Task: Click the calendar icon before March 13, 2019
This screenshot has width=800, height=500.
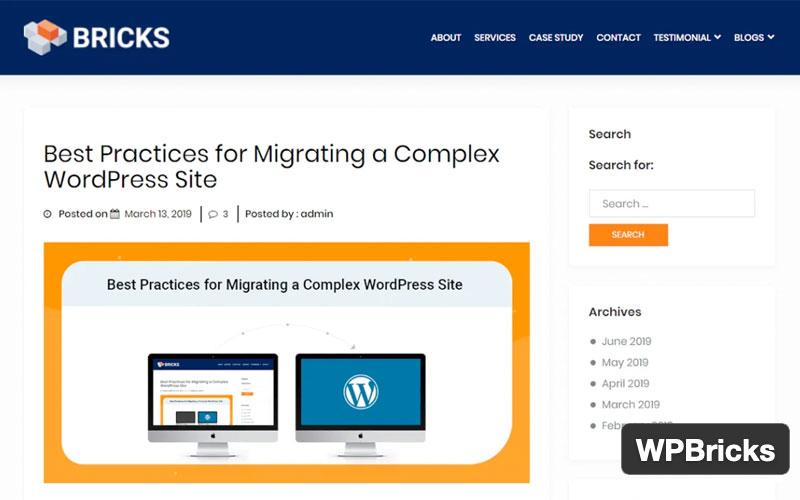Action: pos(115,213)
